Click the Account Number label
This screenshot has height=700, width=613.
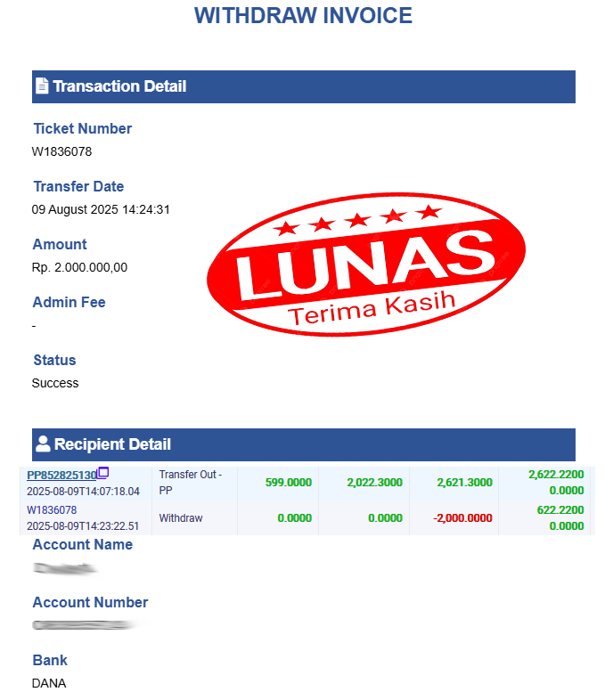point(90,602)
